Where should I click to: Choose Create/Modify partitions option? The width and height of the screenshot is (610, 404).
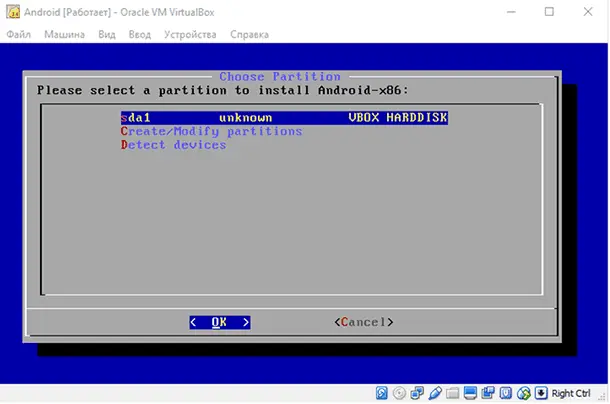click(211, 131)
